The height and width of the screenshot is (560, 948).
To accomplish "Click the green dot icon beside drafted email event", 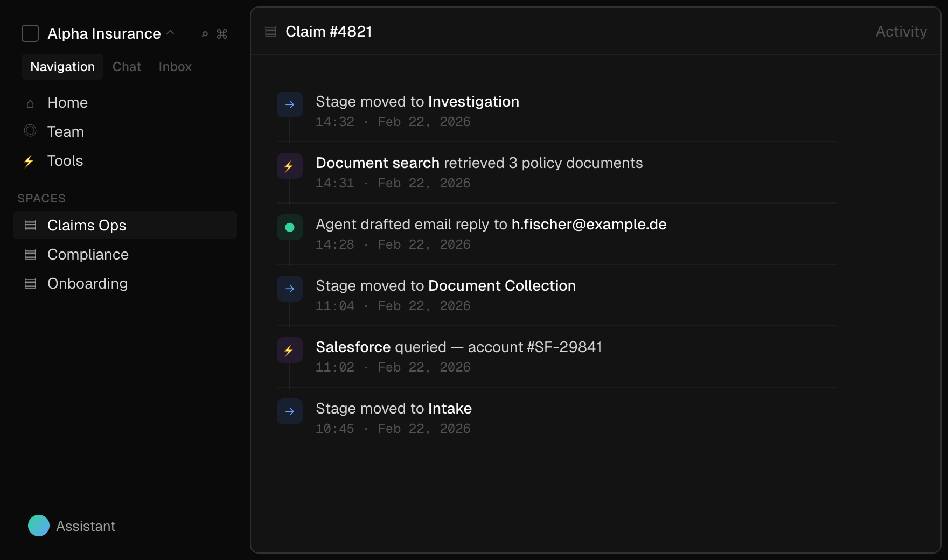I will (x=290, y=227).
